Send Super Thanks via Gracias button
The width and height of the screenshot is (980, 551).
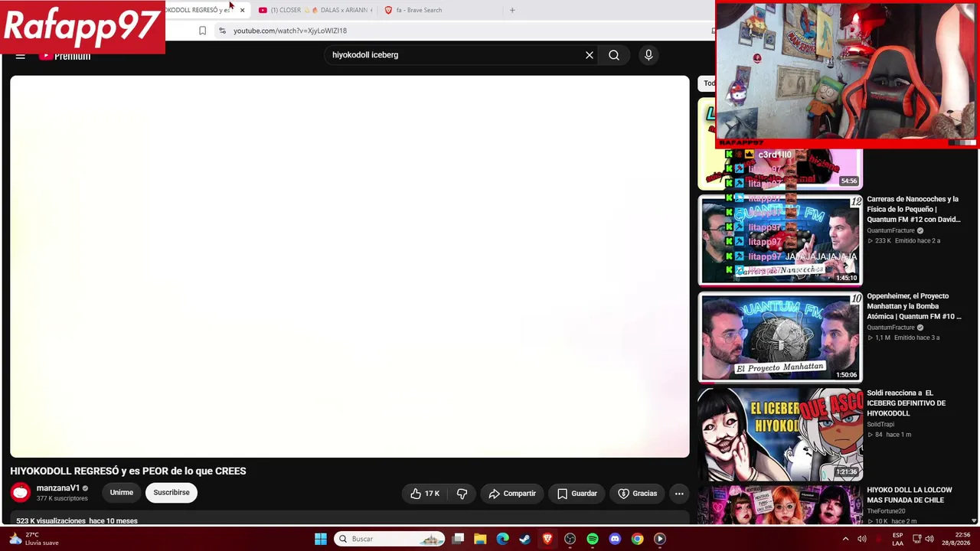pos(638,494)
